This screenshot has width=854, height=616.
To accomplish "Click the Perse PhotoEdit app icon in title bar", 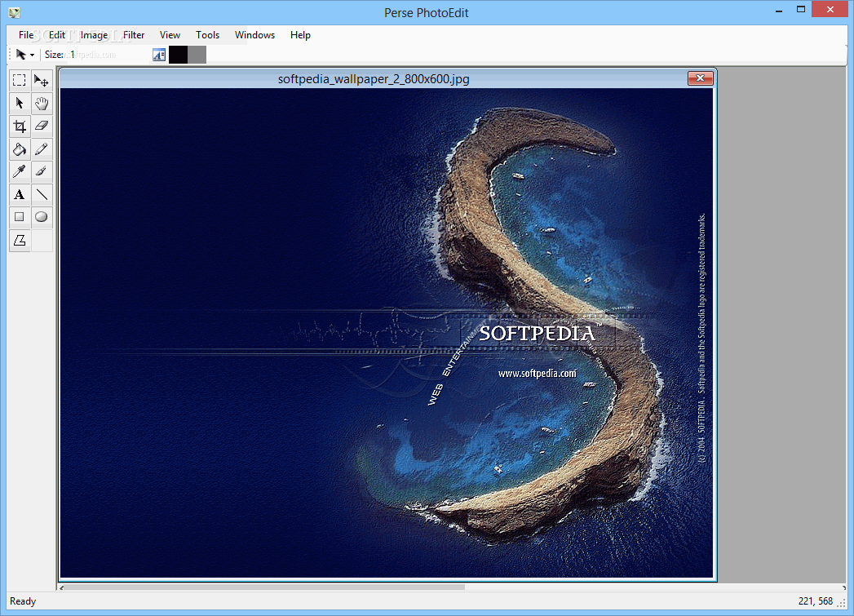I will coord(15,12).
